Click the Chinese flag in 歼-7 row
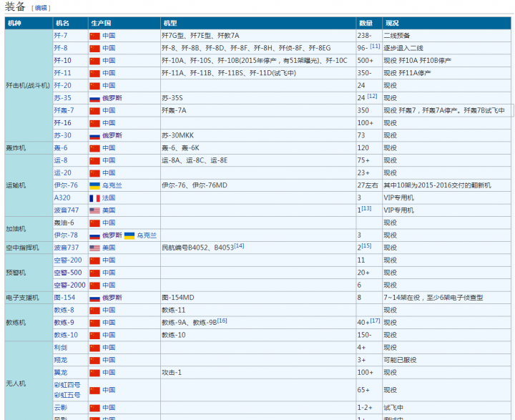Viewport: 515px width, 420px height. point(94,36)
